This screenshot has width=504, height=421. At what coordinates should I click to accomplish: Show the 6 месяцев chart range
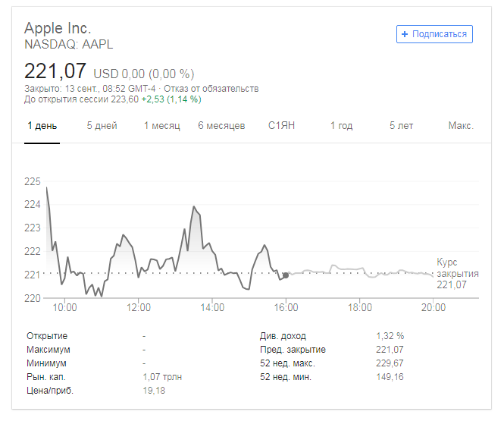click(x=221, y=125)
